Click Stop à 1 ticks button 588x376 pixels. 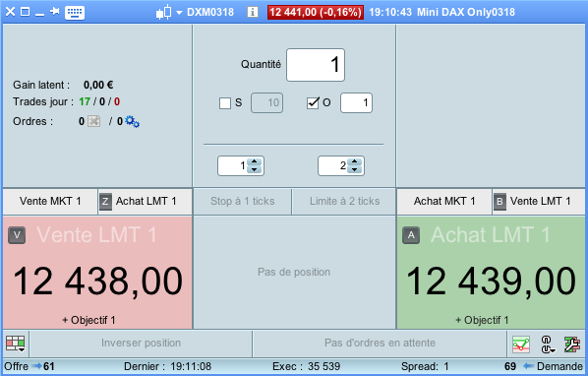click(x=243, y=202)
